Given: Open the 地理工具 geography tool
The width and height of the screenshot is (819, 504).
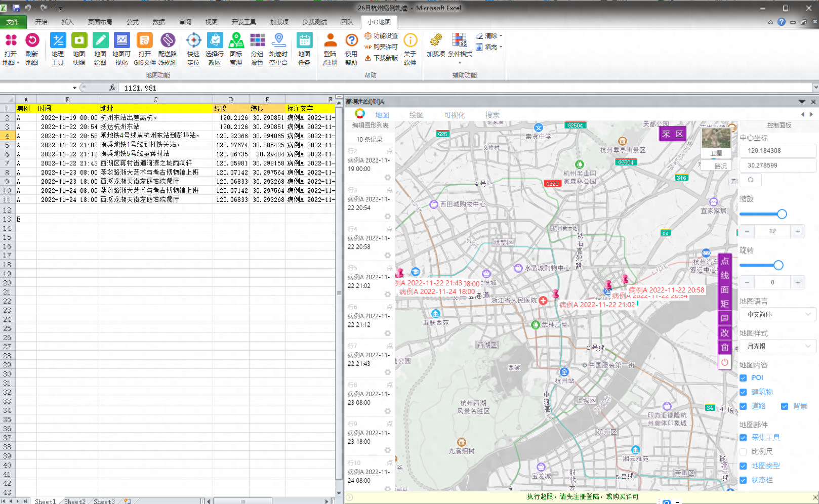Looking at the screenshot, I should pyautogui.click(x=58, y=40).
